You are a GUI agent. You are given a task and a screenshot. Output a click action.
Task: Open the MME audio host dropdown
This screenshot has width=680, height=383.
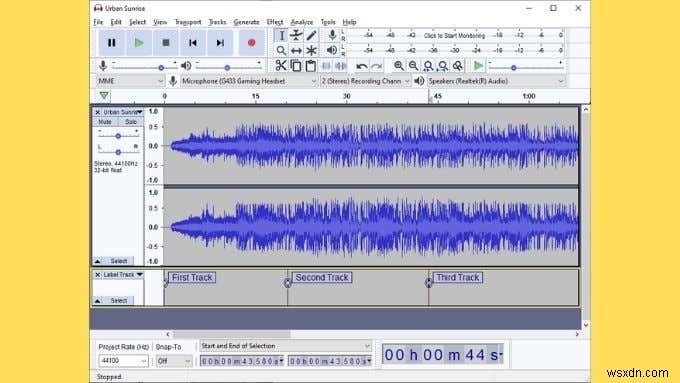coord(130,81)
